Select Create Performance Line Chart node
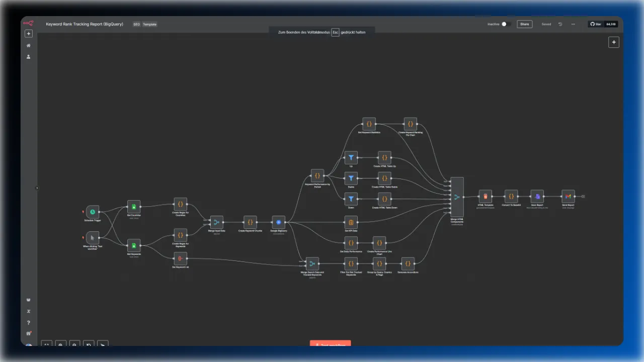This screenshot has height=362, width=644. point(379,243)
